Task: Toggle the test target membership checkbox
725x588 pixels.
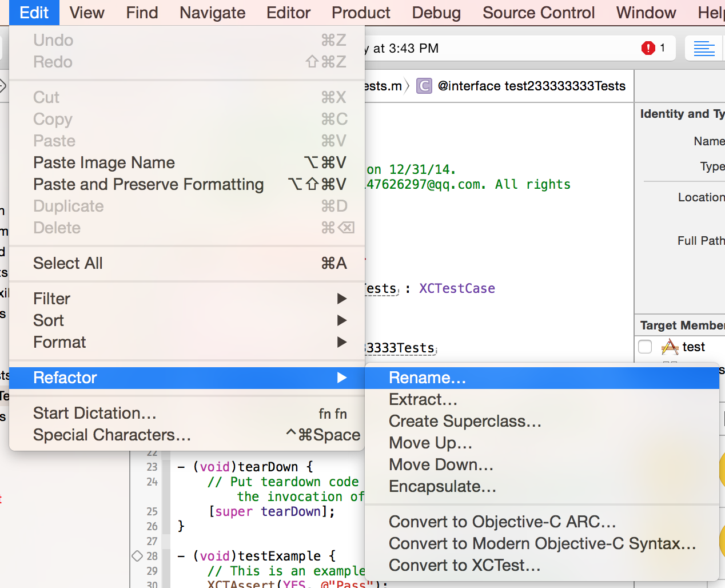Action: pyautogui.click(x=645, y=347)
